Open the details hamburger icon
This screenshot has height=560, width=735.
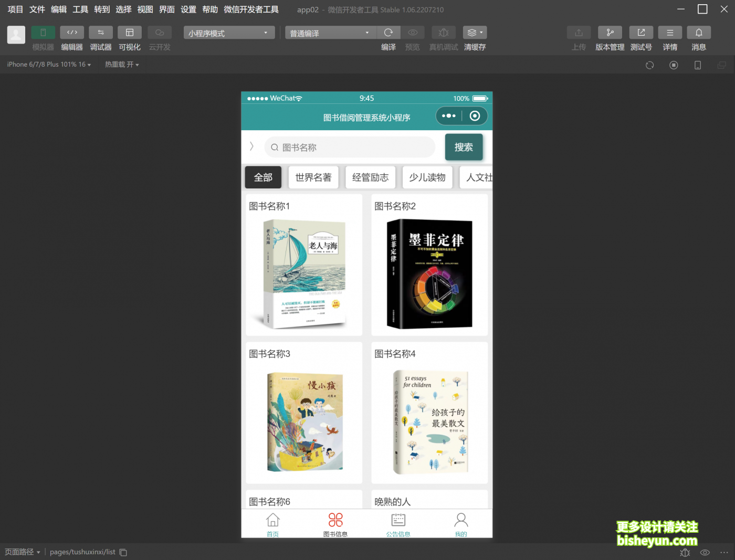670,33
